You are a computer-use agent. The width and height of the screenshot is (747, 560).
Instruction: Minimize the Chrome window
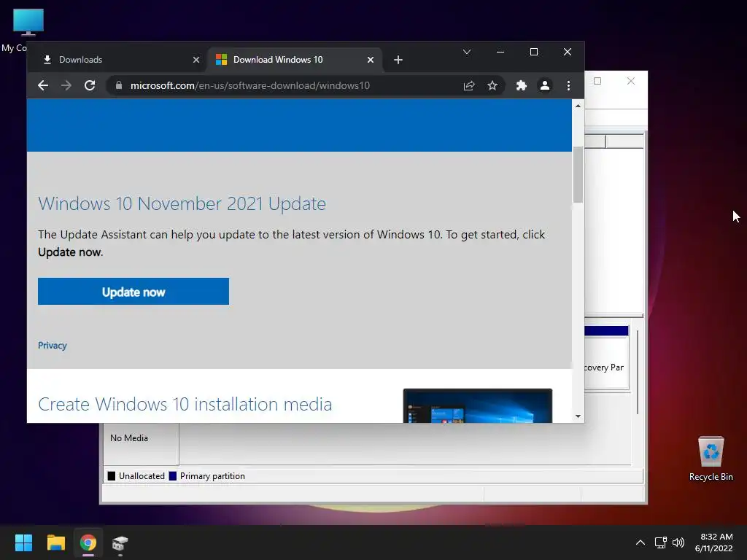[x=500, y=52]
